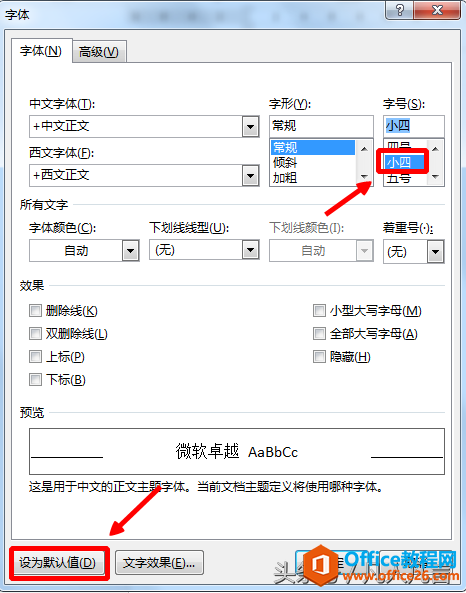Toggle the 双删除线 checkbox
Screen dimensions: 466x593
(35, 334)
